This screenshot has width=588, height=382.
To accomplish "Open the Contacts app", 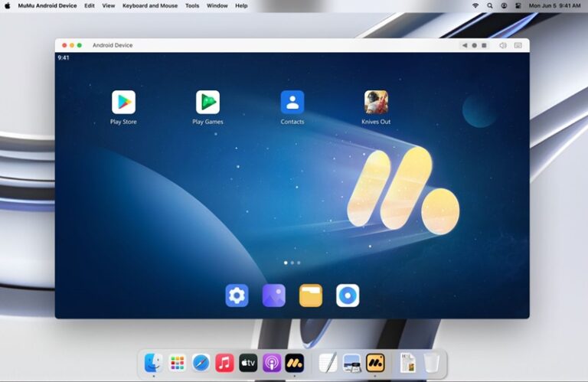I will [x=292, y=102].
